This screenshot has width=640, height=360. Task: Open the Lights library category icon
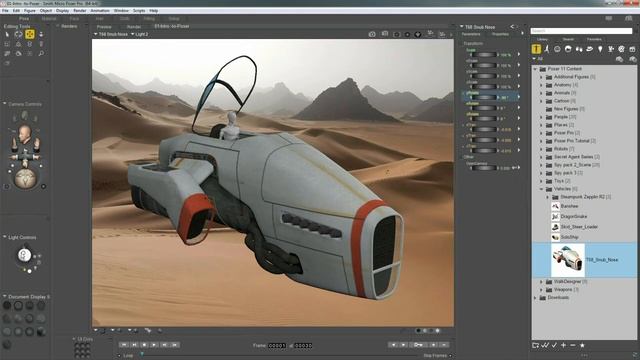[600, 49]
